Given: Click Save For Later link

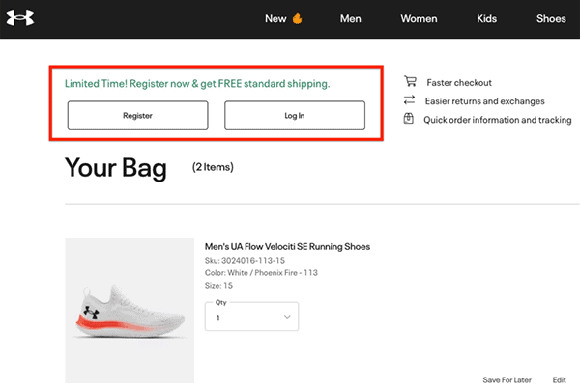Looking at the screenshot, I should pos(507,380).
